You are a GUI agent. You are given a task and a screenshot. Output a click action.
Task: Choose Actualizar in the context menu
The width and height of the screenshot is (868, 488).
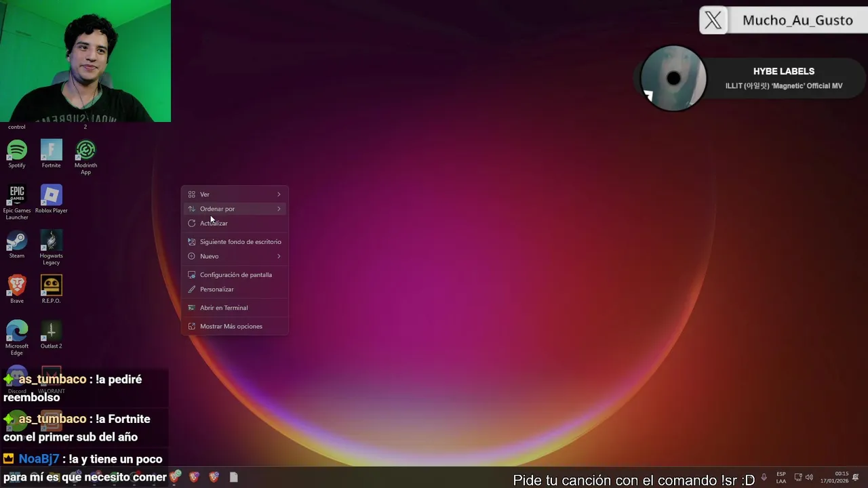point(235,223)
